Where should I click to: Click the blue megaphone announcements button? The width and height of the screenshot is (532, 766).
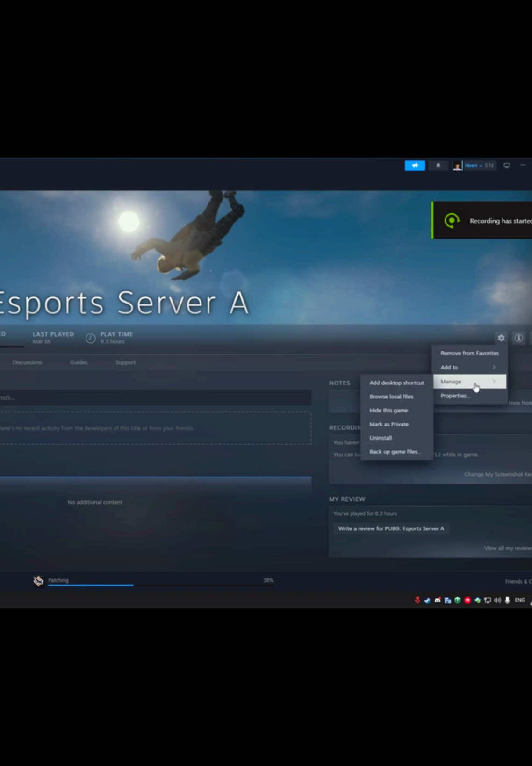415,166
